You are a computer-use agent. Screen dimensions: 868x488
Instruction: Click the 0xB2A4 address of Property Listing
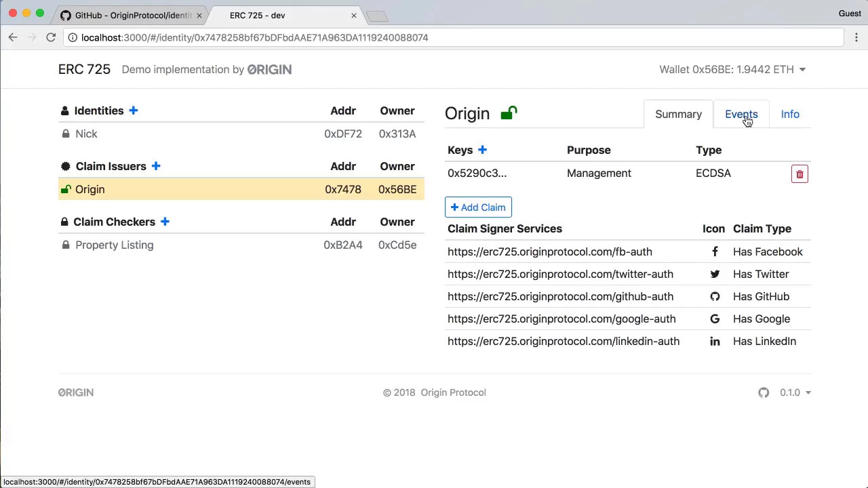pos(343,245)
